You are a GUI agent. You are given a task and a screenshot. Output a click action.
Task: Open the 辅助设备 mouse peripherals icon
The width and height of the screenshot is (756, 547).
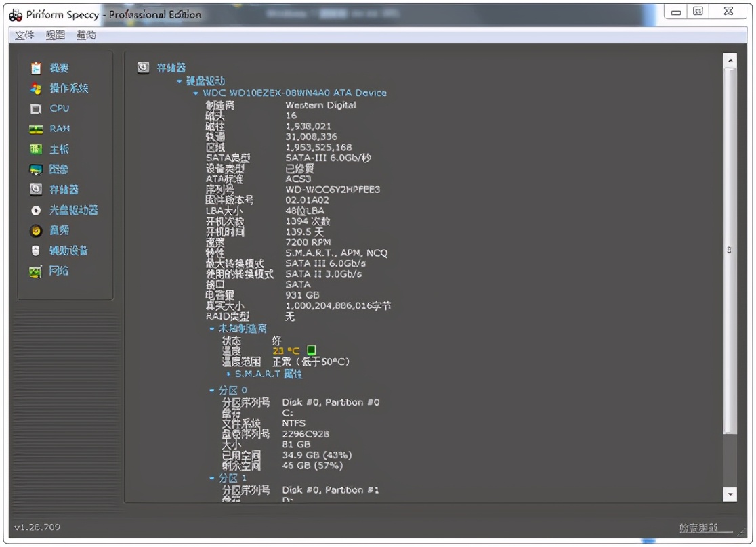(x=36, y=251)
